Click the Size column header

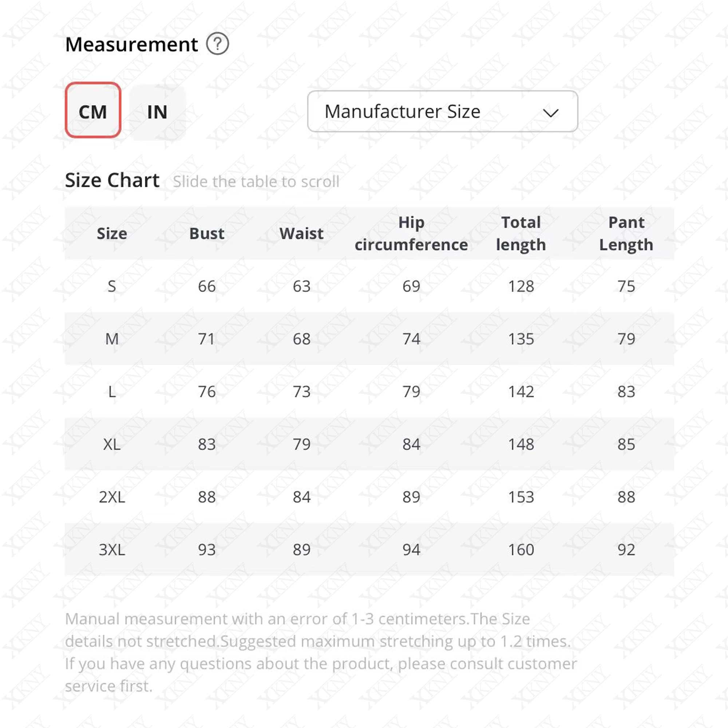(x=112, y=234)
